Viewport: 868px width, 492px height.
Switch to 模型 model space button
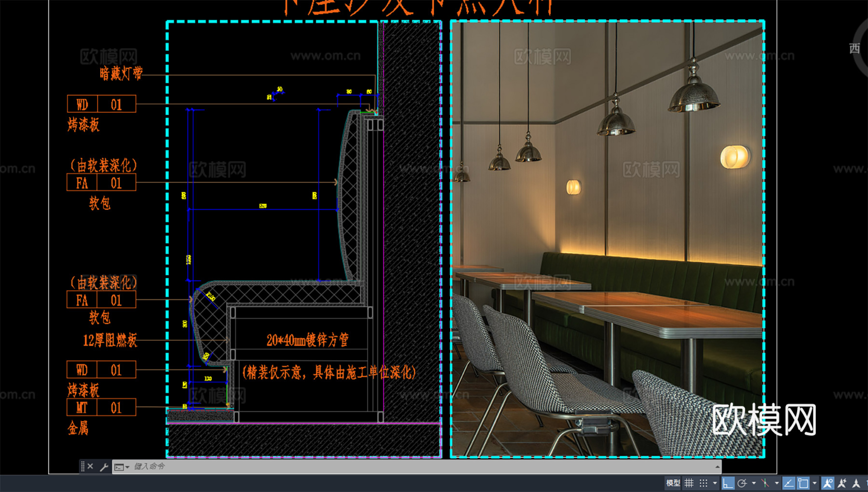tap(673, 483)
